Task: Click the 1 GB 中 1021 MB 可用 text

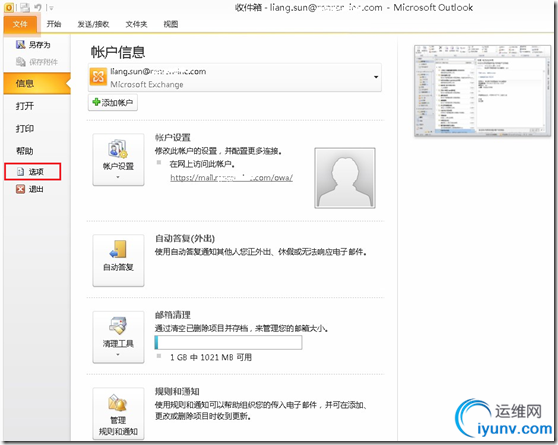Action: point(211,357)
